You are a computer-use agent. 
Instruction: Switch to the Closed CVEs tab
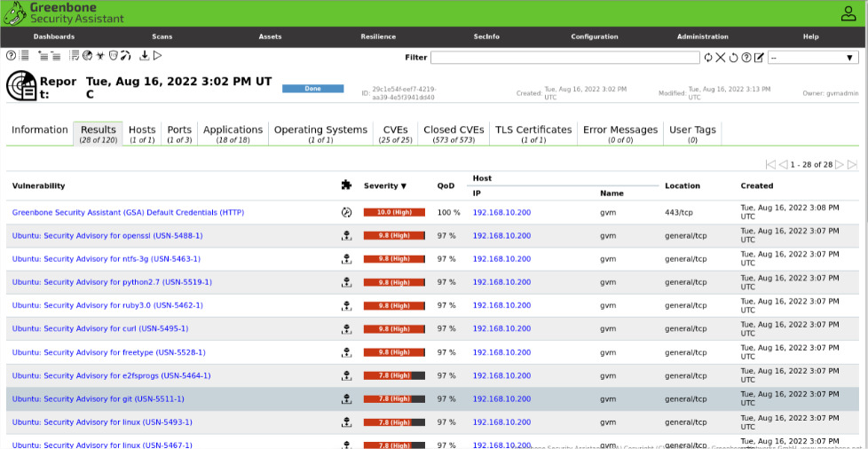point(454,133)
